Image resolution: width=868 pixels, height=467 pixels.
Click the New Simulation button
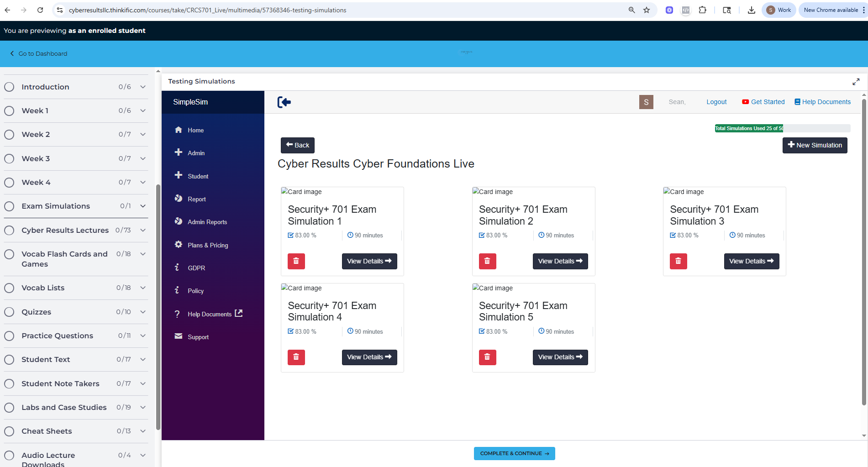pyautogui.click(x=815, y=146)
